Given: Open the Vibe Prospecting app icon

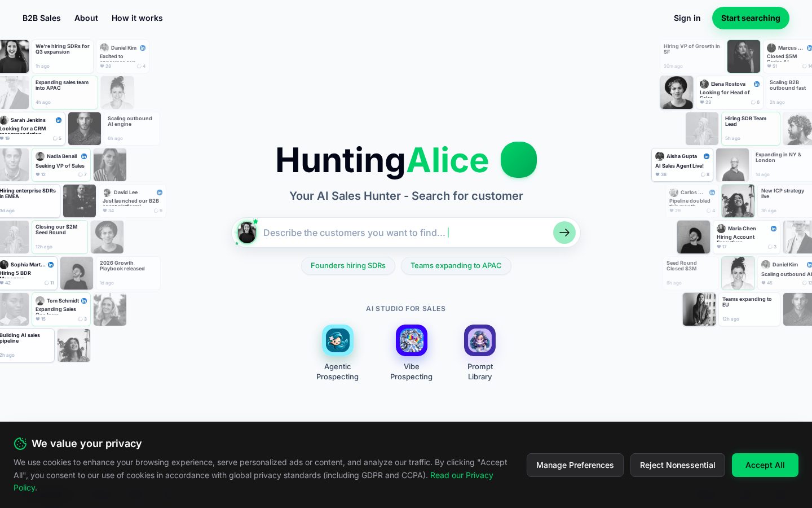Looking at the screenshot, I should pyautogui.click(x=412, y=340).
